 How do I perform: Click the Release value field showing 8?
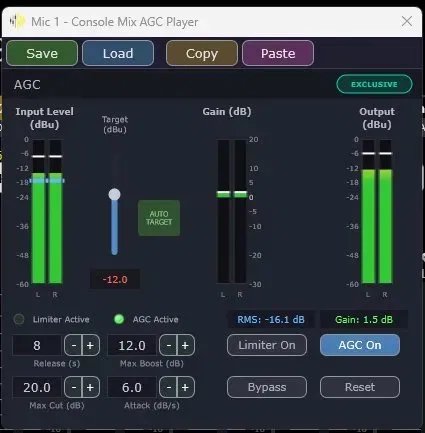[x=37, y=345]
